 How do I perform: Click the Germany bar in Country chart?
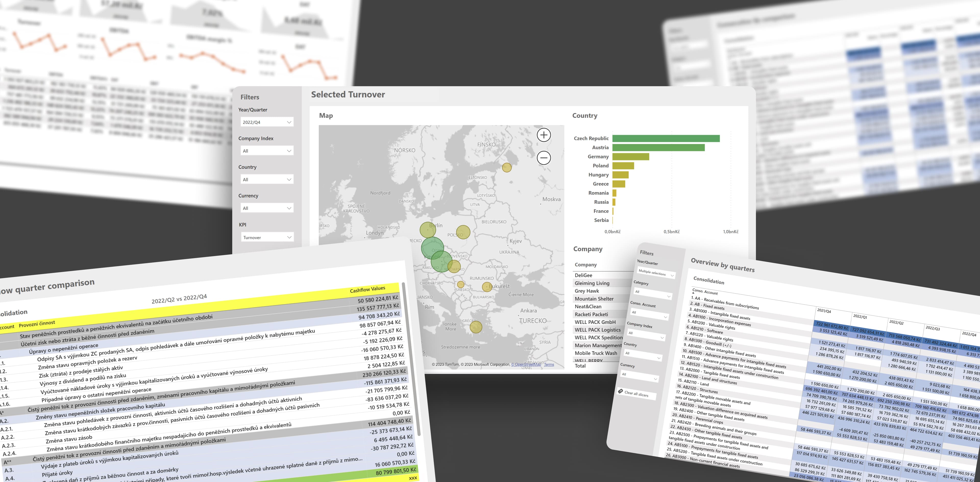coord(630,157)
